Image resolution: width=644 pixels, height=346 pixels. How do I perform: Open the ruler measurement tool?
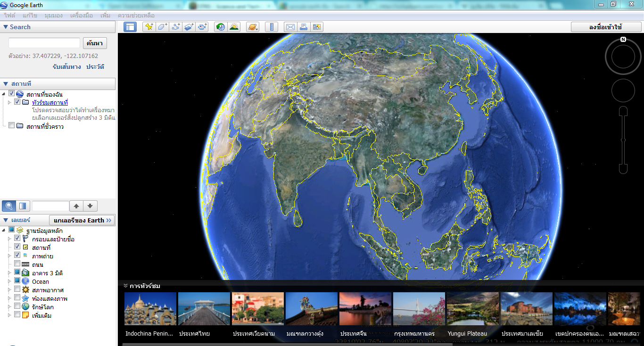point(271,27)
